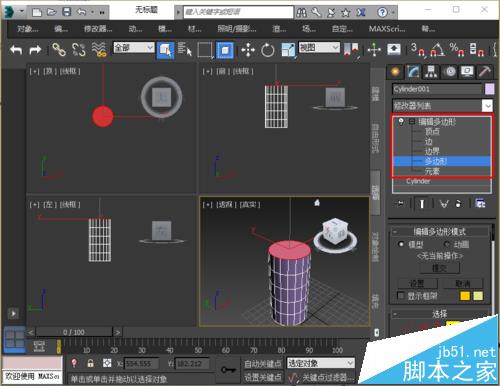Open the 对象 menu

[x=28, y=29]
